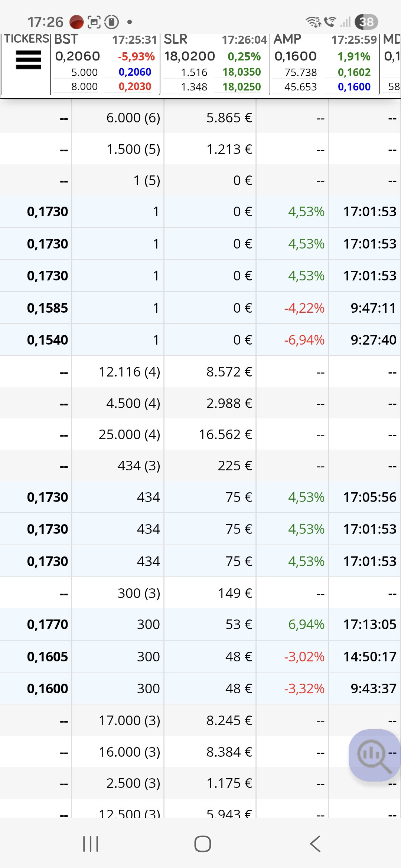
Task: Open the TICKERS hamburger menu
Action: (28, 60)
